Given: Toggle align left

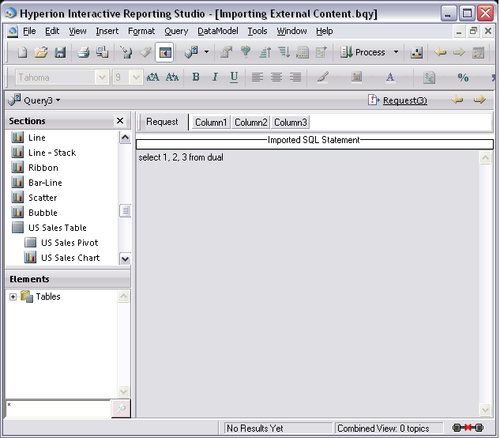Looking at the screenshot, I should click(x=257, y=77).
